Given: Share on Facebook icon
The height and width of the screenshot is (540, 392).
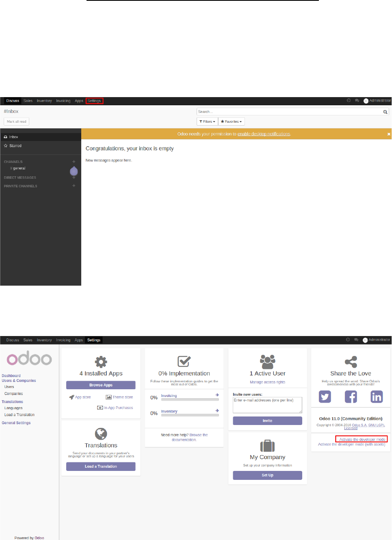Looking at the screenshot, I should 351,397.
